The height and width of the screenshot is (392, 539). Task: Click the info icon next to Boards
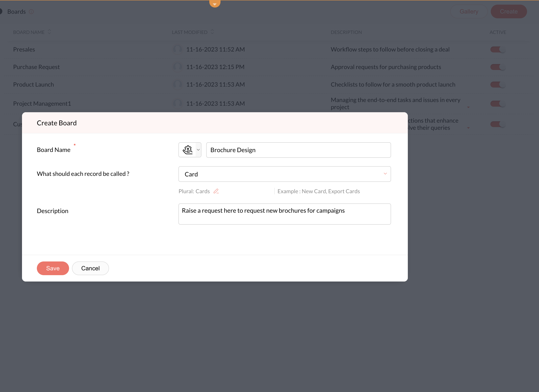pos(31,12)
